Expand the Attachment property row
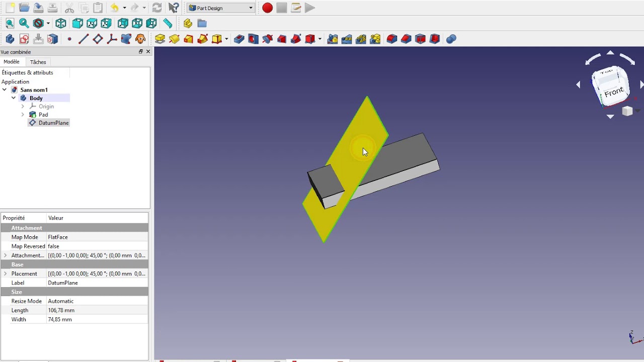Screen dimensions: 644x362 pos(5,255)
